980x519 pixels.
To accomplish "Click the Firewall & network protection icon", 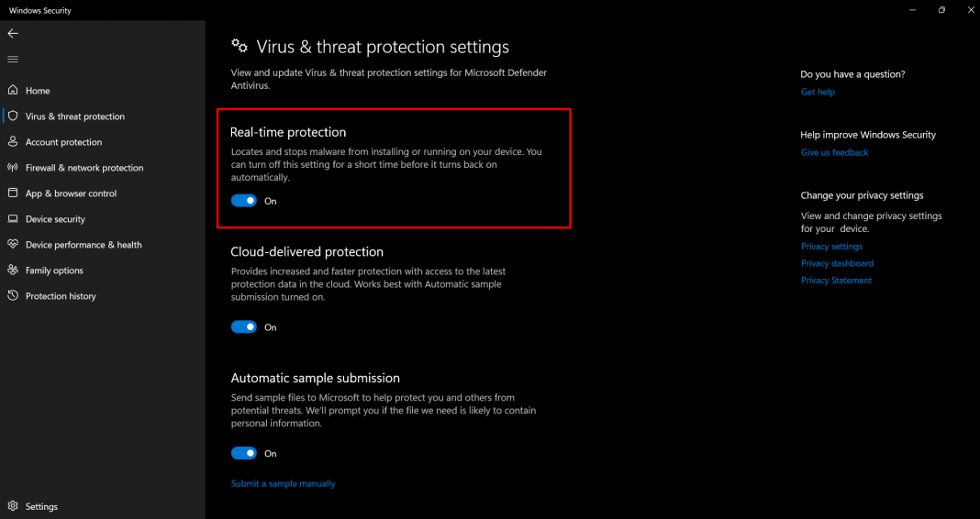I will [13, 168].
